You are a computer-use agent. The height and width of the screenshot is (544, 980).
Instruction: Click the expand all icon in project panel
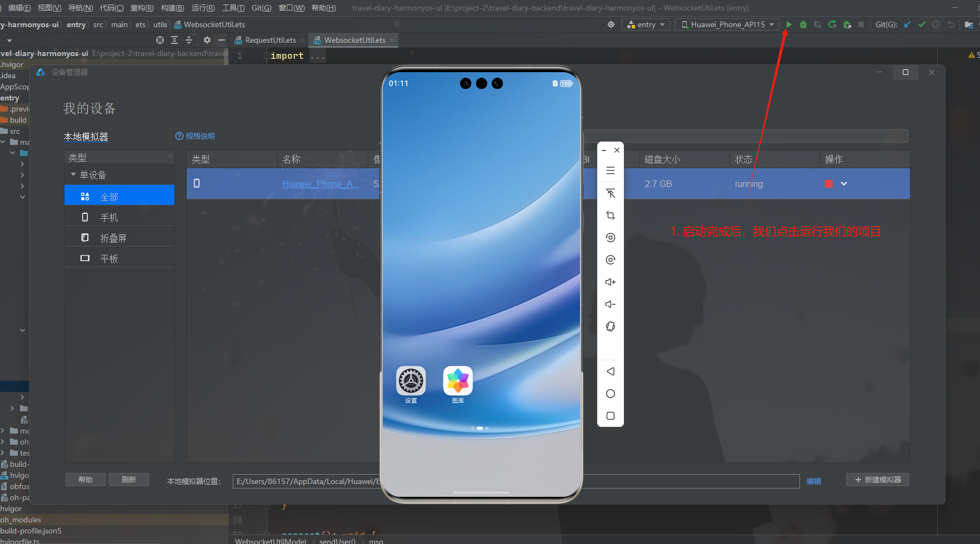[x=174, y=40]
